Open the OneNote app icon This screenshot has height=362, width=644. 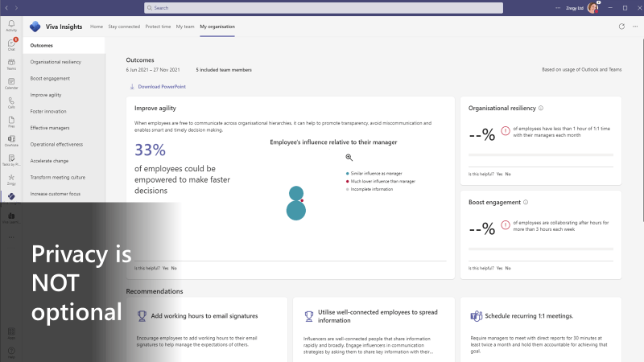[x=11, y=141]
